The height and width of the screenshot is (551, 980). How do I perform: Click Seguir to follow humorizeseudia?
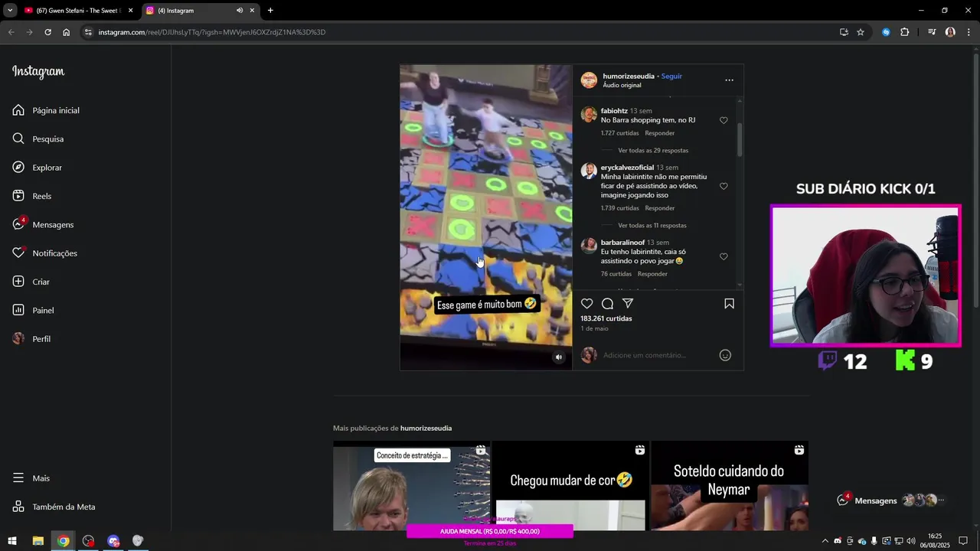coord(671,76)
